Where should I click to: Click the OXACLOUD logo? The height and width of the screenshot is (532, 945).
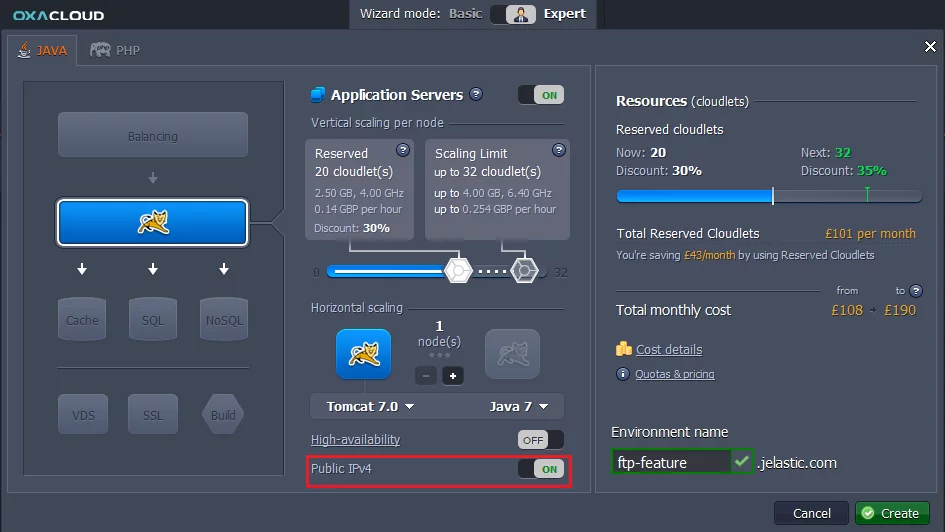point(58,15)
